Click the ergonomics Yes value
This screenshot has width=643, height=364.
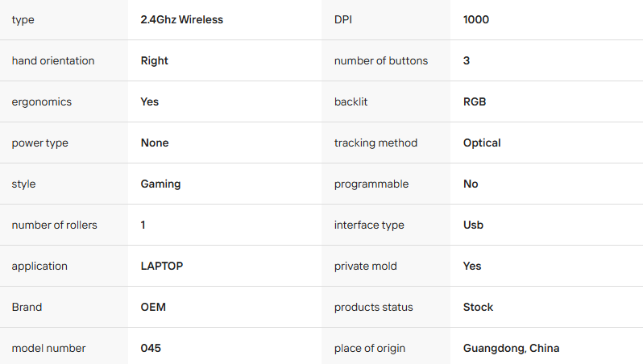point(150,101)
